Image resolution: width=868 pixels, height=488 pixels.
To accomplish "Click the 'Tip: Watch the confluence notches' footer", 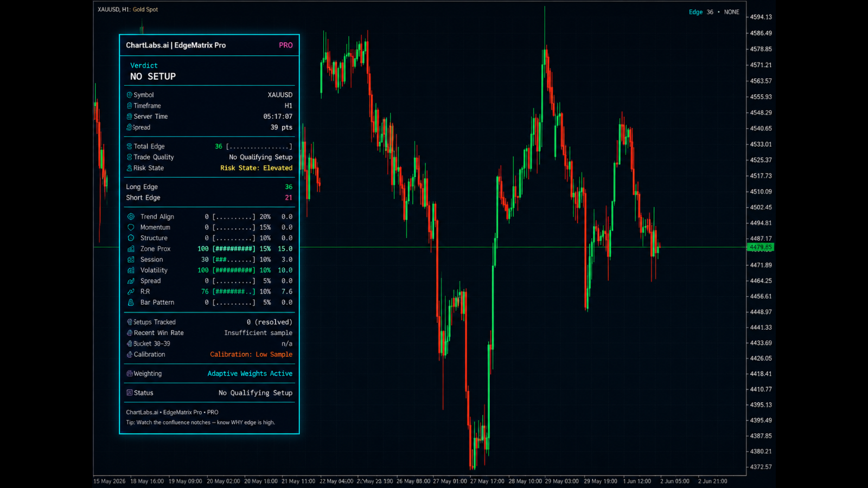I will 201,422.
